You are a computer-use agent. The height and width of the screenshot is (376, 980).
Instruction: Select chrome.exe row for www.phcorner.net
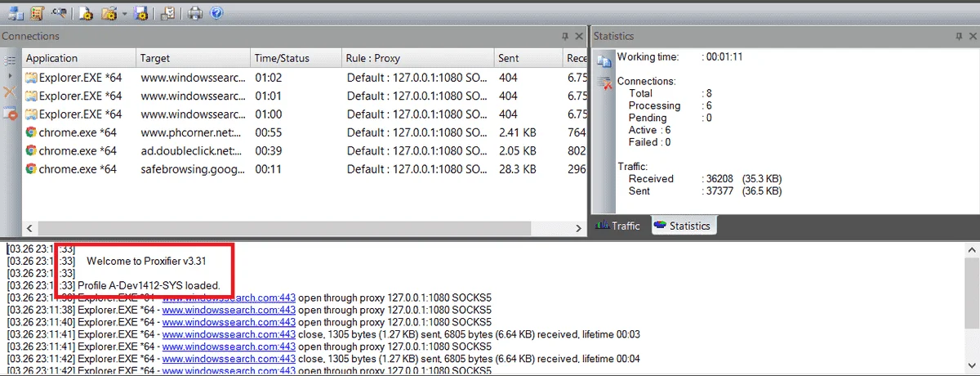305,132
